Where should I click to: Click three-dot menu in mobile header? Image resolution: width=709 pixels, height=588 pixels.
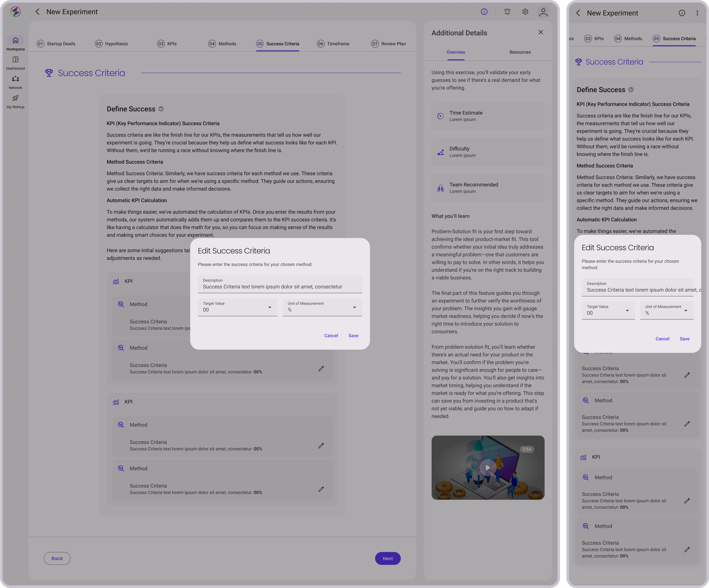coord(697,13)
